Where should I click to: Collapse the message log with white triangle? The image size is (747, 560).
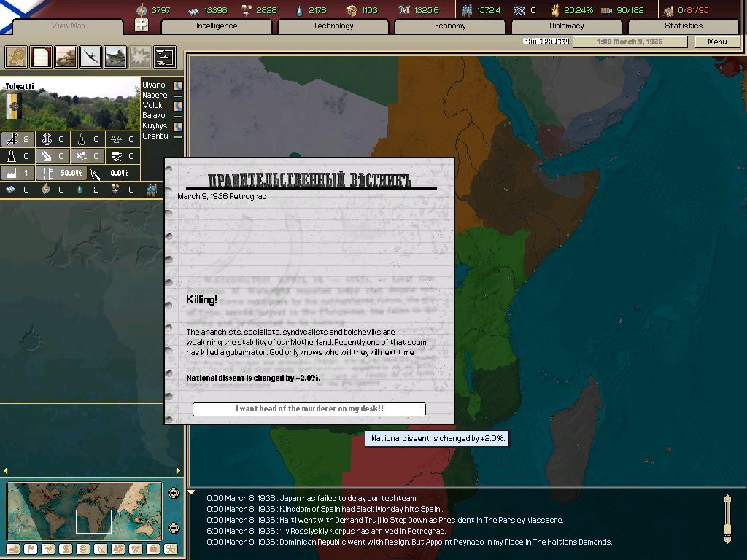click(191, 492)
